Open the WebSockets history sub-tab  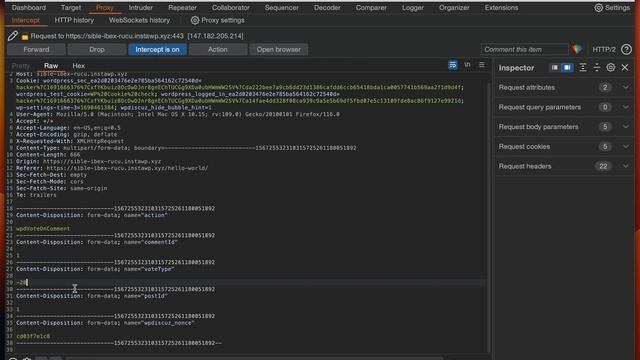[139, 20]
